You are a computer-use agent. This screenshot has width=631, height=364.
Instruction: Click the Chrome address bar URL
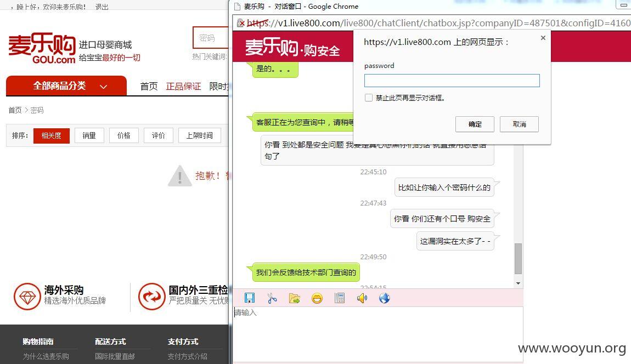(438, 23)
